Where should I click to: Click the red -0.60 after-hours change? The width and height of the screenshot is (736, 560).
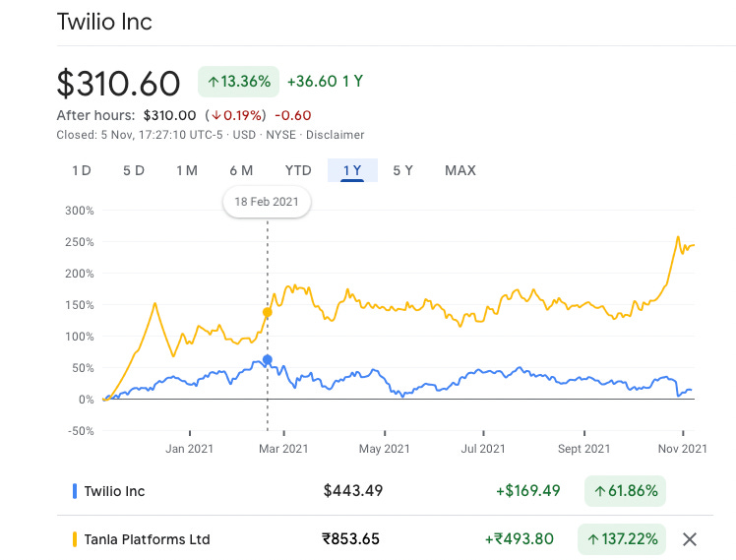click(293, 115)
